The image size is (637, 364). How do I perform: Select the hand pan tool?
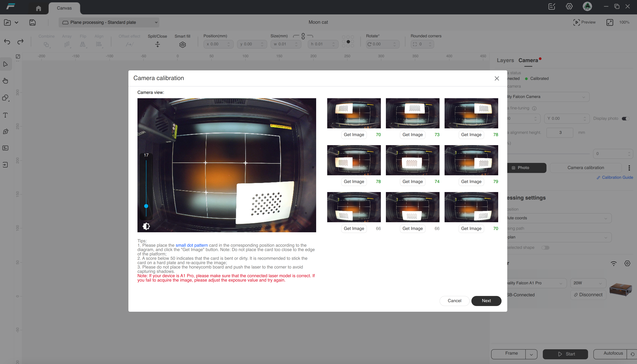tap(6, 81)
